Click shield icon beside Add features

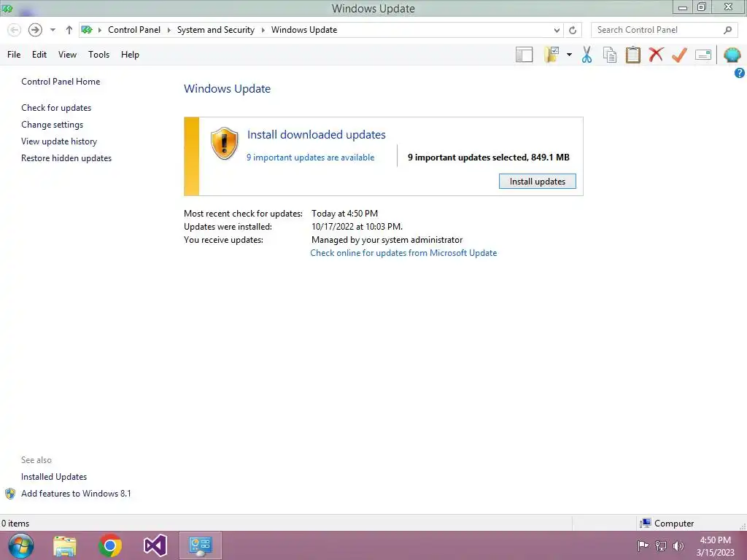(10, 494)
